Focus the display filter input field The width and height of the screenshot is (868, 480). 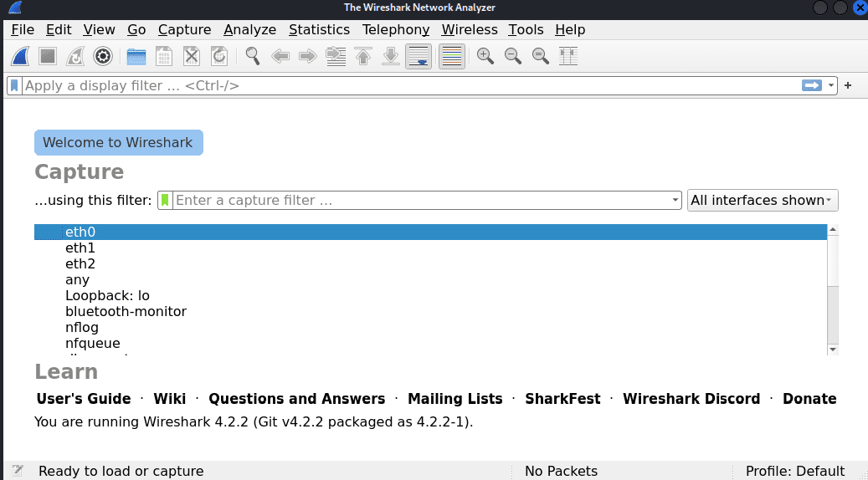[x=411, y=85]
